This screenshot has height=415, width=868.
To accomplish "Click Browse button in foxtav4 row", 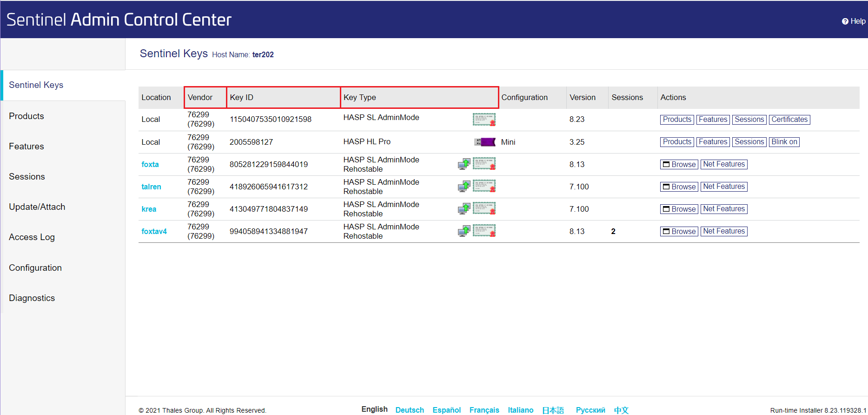I will click(679, 231).
